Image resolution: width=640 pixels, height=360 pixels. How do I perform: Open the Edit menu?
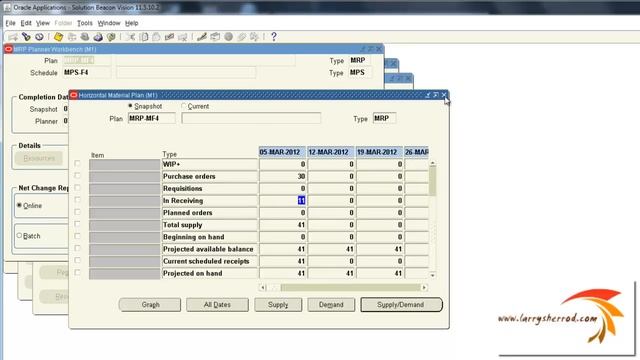[x=26, y=23]
